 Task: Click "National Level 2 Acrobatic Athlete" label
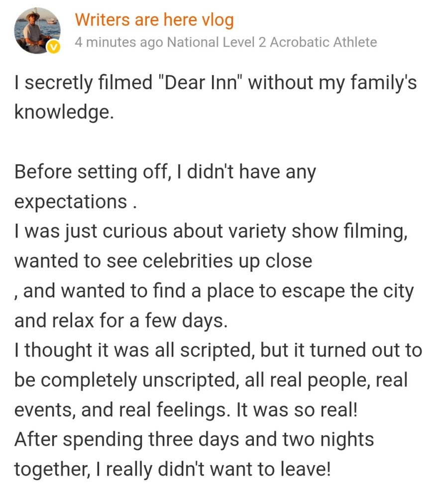point(272,42)
